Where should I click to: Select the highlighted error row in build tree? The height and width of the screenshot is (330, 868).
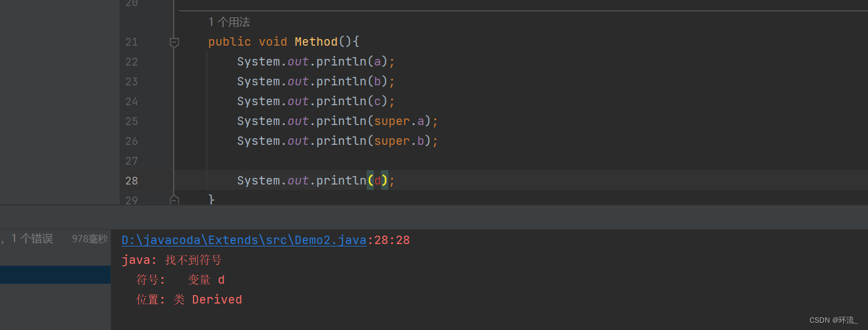55,275
